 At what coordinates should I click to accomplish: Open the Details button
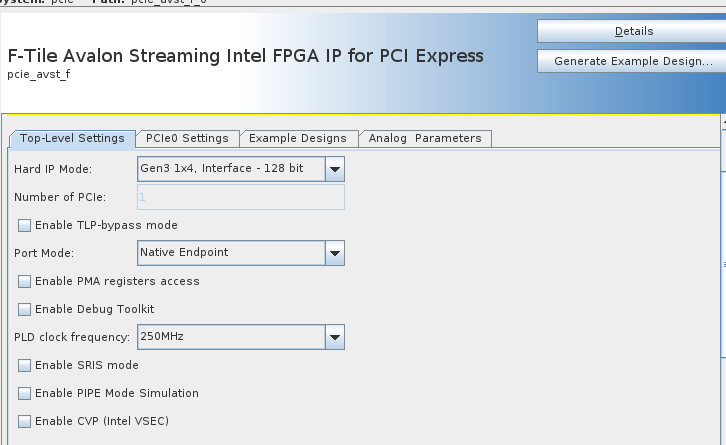click(x=633, y=31)
